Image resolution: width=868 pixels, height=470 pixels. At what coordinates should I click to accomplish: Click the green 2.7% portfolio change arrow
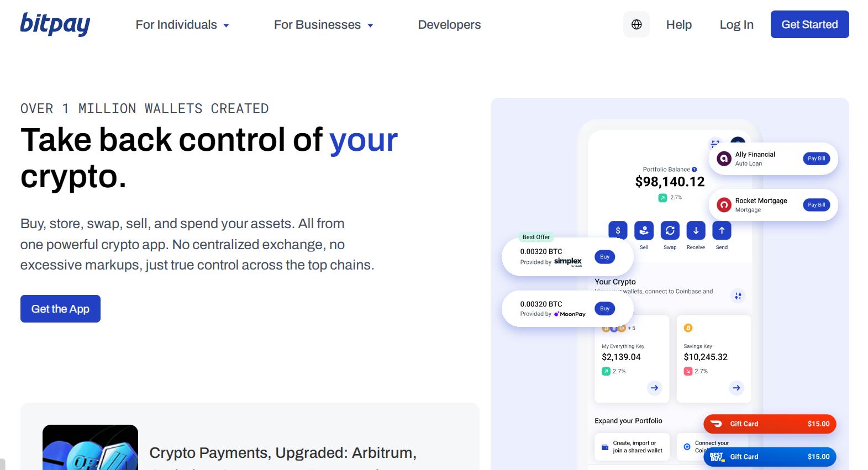pyautogui.click(x=662, y=198)
